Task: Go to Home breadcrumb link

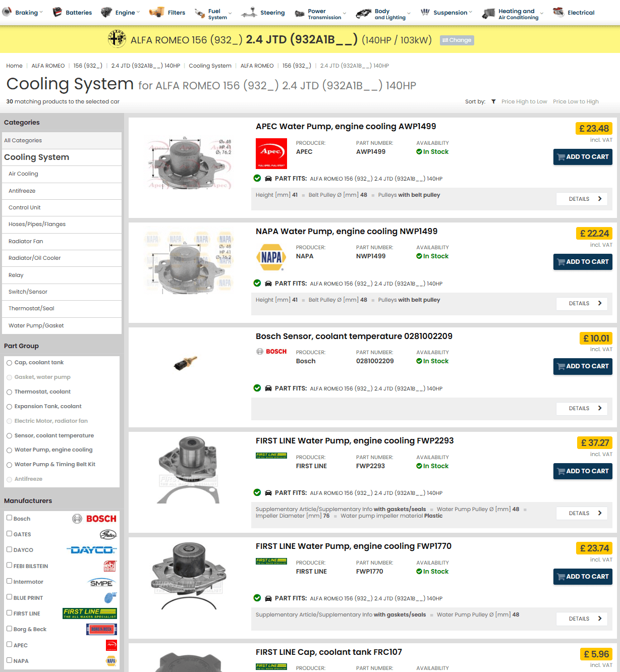Action: click(14, 66)
